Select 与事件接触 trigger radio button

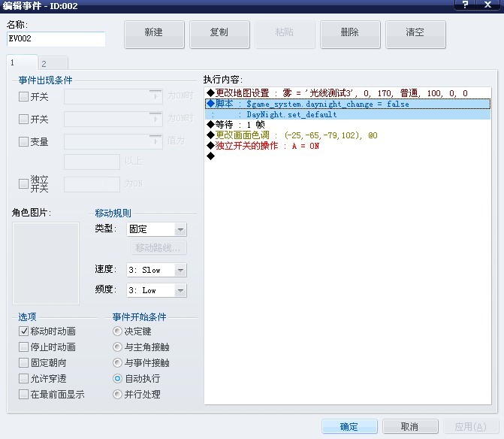pos(118,362)
